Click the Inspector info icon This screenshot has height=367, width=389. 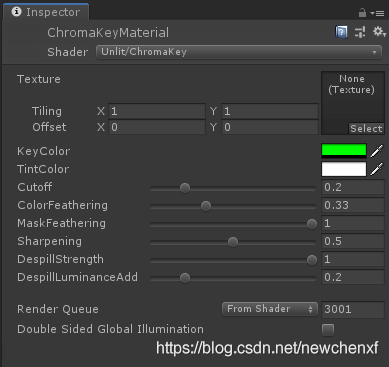tap(16, 12)
